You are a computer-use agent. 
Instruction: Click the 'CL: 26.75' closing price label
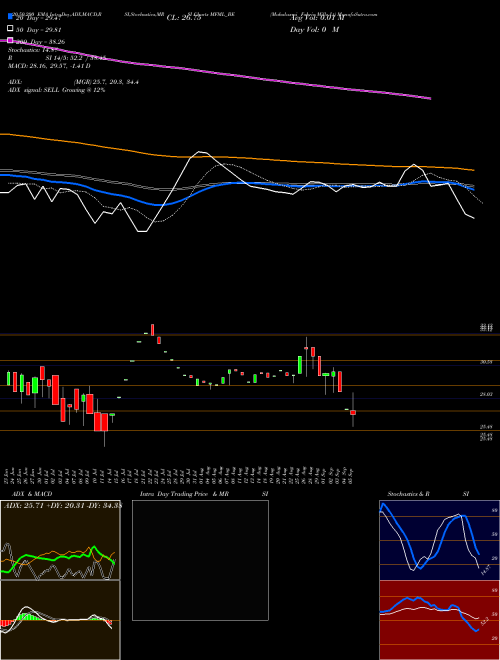pyautogui.click(x=184, y=18)
